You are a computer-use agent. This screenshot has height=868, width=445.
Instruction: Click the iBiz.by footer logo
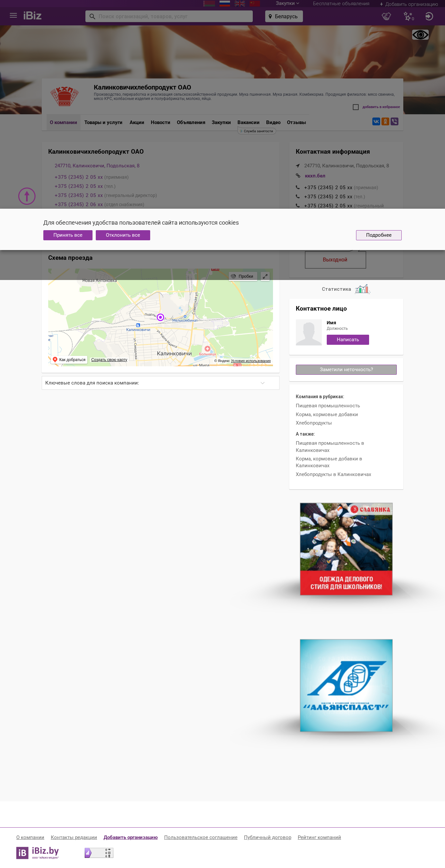pos(38,853)
